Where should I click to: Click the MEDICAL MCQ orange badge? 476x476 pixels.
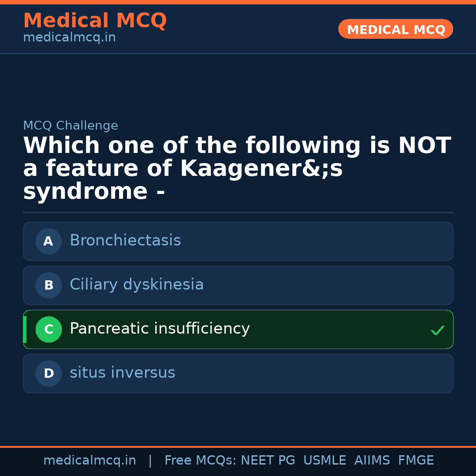click(395, 29)
